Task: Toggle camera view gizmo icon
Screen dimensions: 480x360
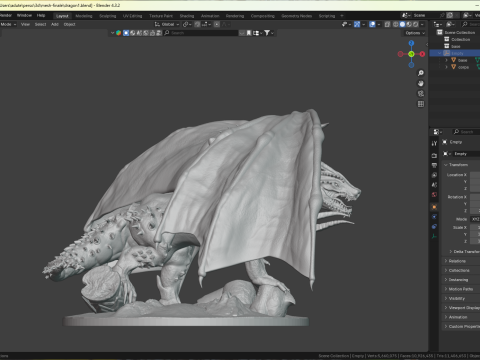Action: [421, 94]
